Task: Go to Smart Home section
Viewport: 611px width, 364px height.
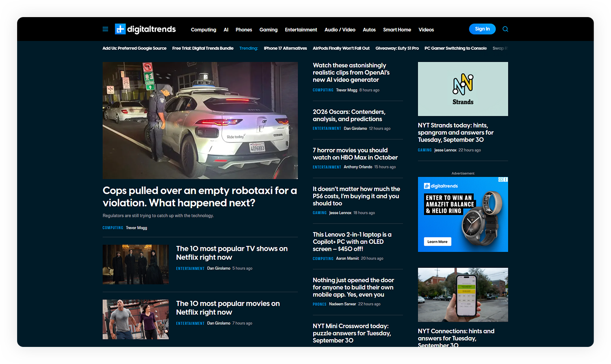Action: pyautogui.click(x=397, y=30)
